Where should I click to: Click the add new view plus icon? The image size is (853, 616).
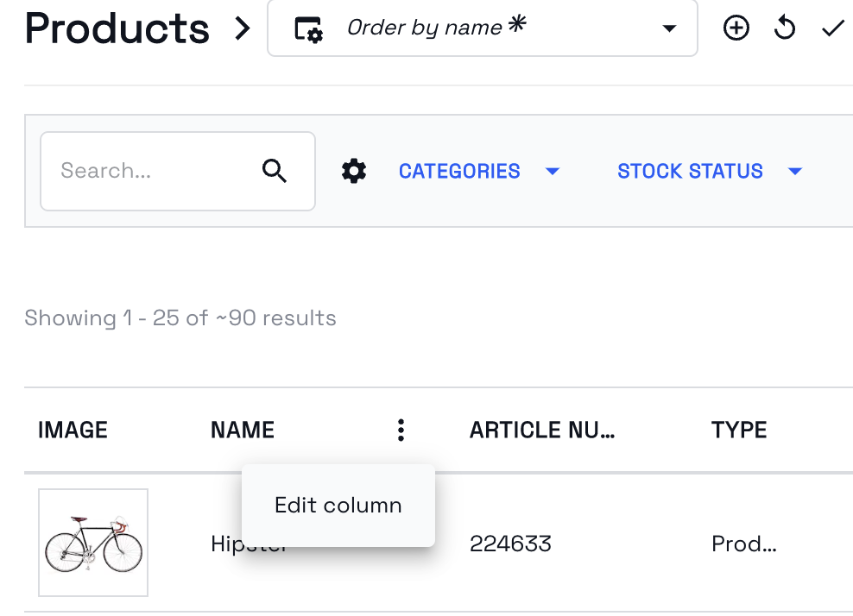pos(736,28)
